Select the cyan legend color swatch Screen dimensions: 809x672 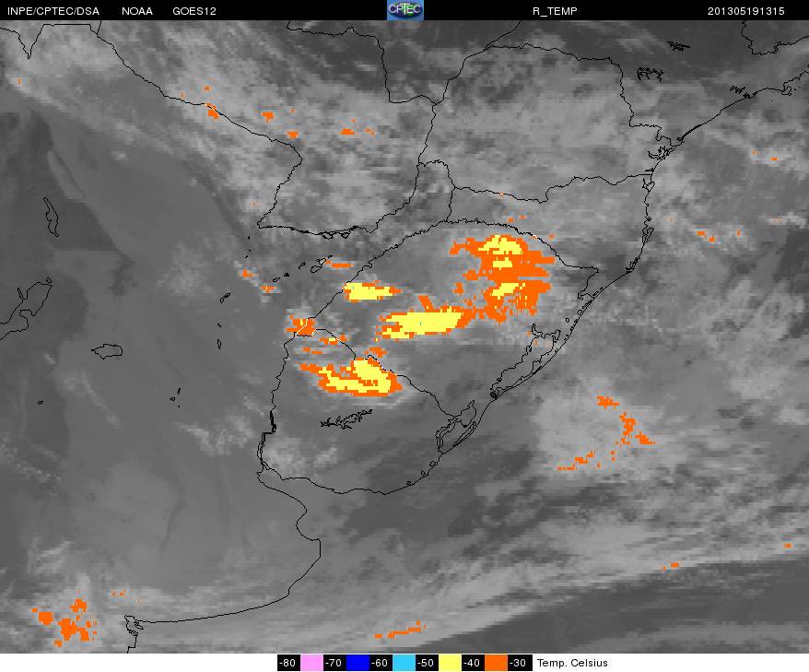404,663
